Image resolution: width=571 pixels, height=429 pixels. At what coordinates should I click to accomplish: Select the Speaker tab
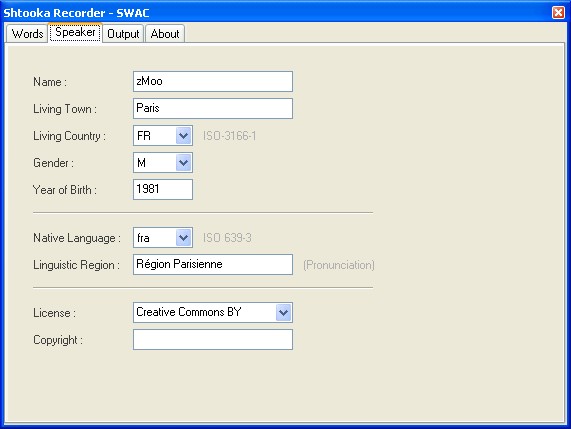[x=75, y=32]
